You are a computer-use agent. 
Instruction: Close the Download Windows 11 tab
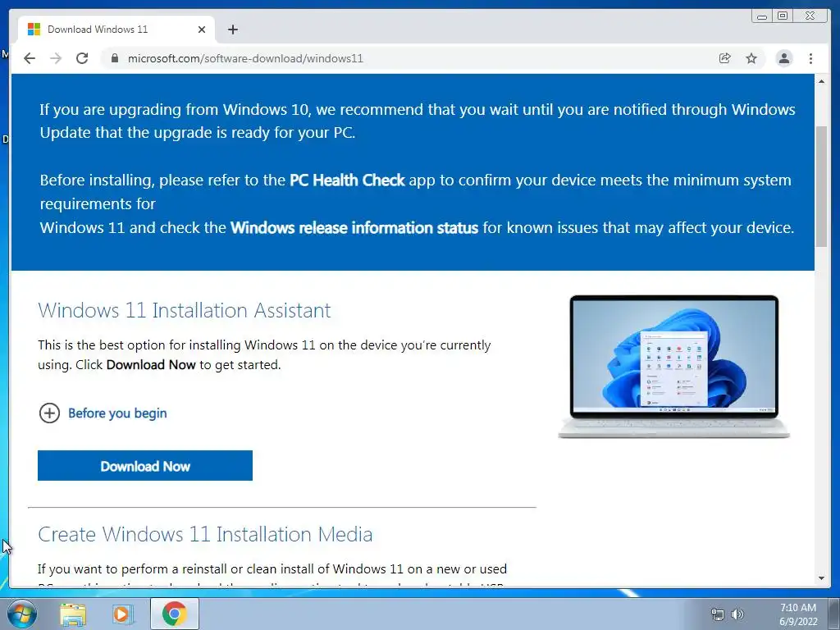click(x=202, y=30)
